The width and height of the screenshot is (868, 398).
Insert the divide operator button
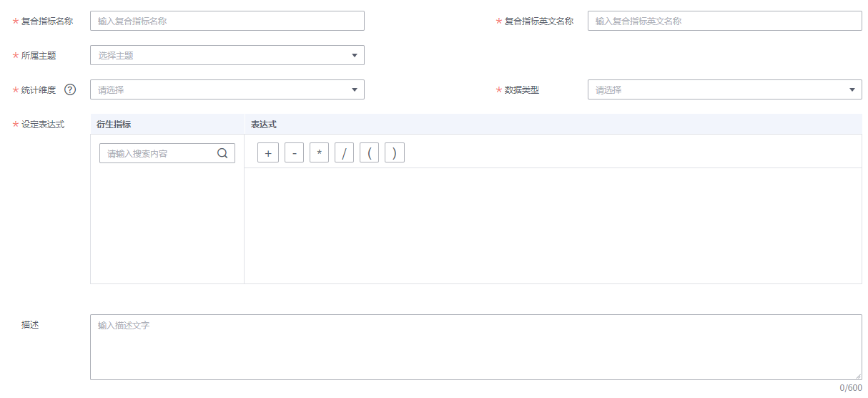pyautogui.click(x=344, y=153)
